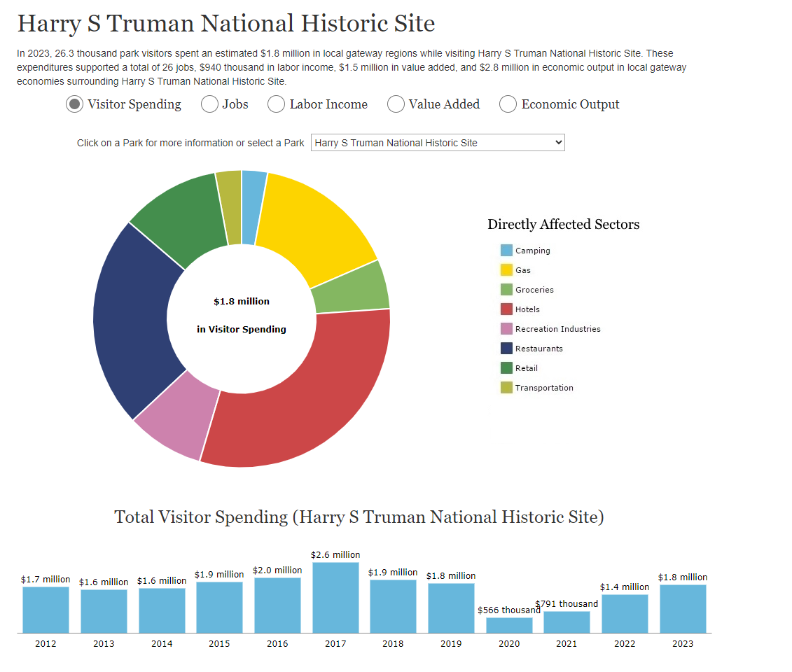Expand the Value Added view

click(x=395, y=104)
